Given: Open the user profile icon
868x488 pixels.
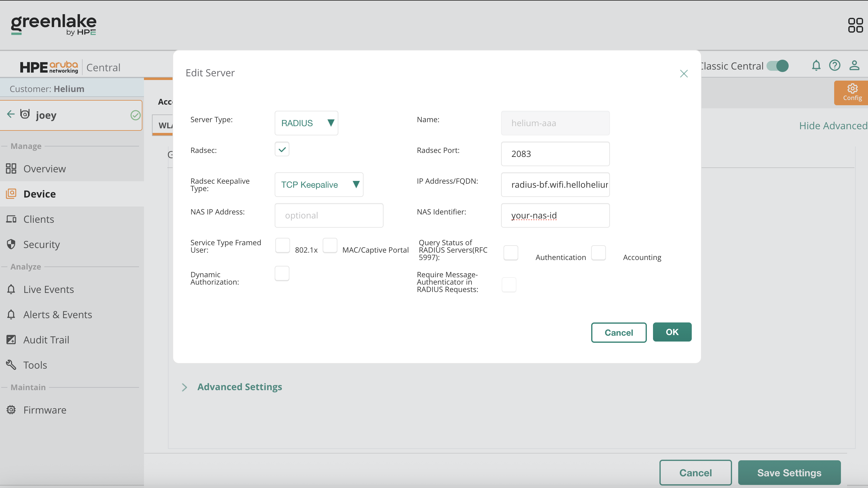Looking at the screenshot, I should pyautogui.click(x=854, y=65).
